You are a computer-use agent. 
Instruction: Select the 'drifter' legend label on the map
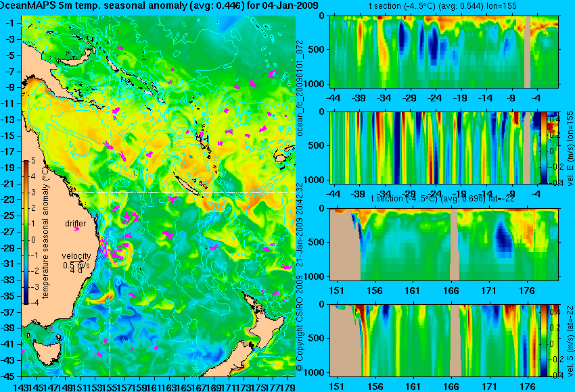[x=75, y=224]
